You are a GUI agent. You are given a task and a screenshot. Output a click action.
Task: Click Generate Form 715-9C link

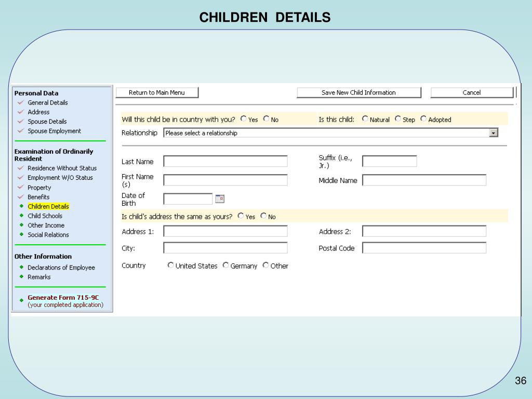click(63, 298)
